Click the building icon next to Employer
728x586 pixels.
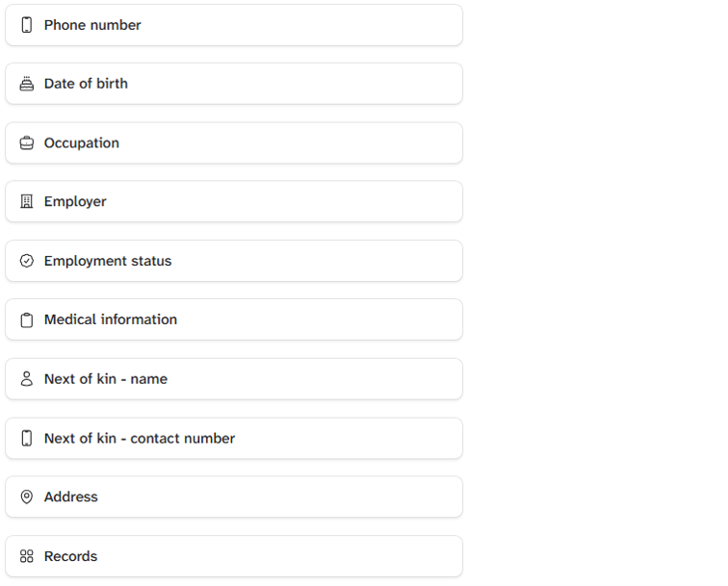click(x=27, y=201)
